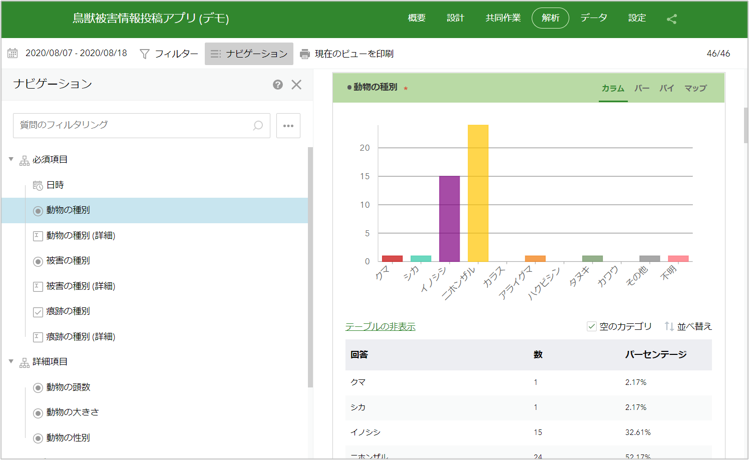
Task: Switch to the バー chart tab
Action: (x=642, y=89)
